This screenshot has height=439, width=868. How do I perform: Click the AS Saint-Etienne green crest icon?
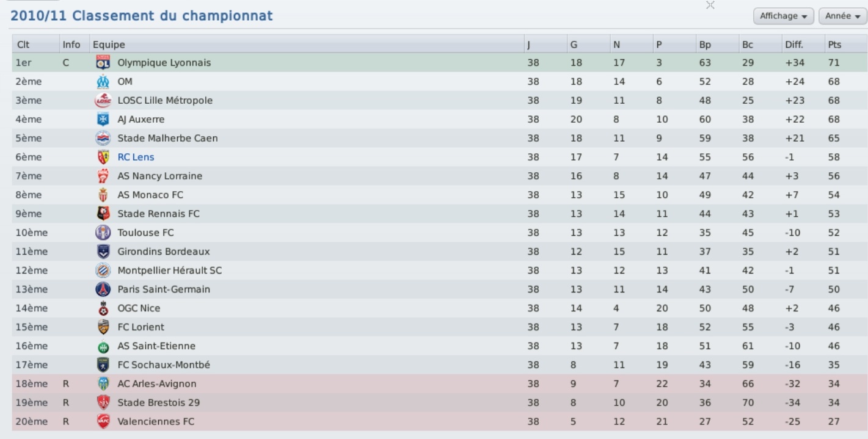point(103,346)
